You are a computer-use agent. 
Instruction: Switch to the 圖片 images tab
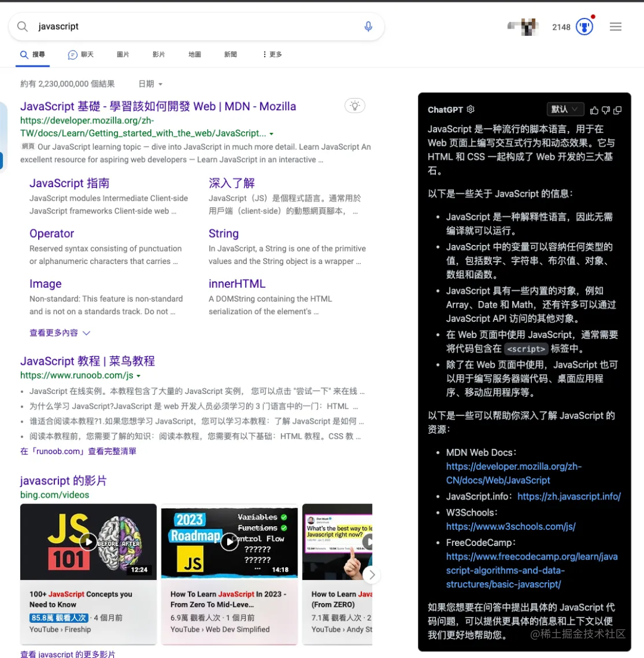(x=123, y=54)
